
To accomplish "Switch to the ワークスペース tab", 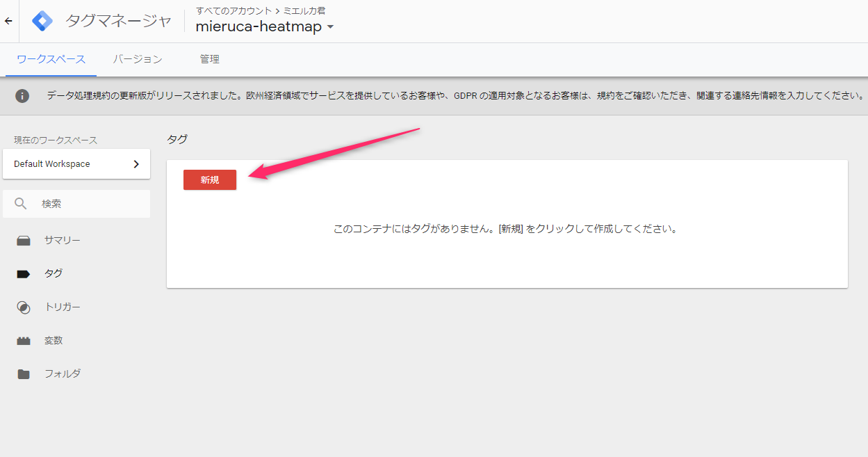I will [x=51, y=60].
